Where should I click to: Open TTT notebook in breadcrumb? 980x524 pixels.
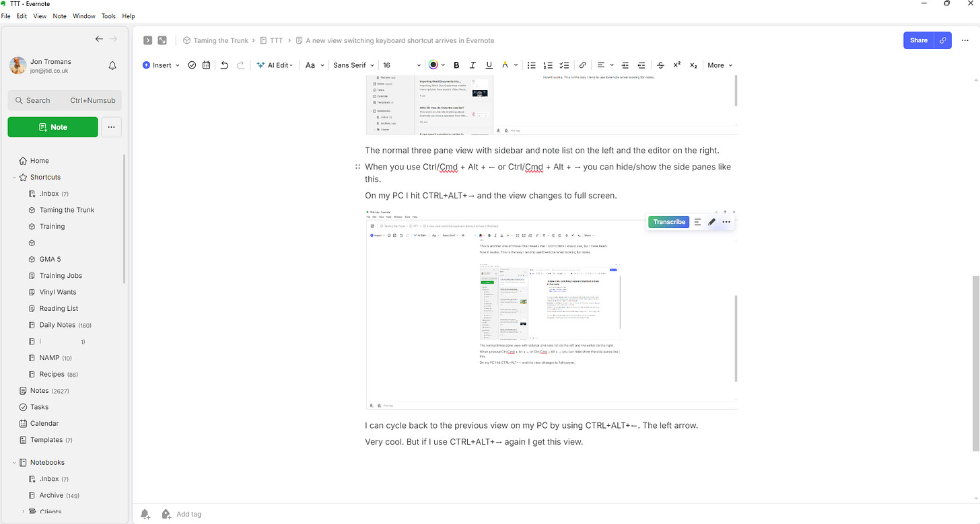pos(271,40)
